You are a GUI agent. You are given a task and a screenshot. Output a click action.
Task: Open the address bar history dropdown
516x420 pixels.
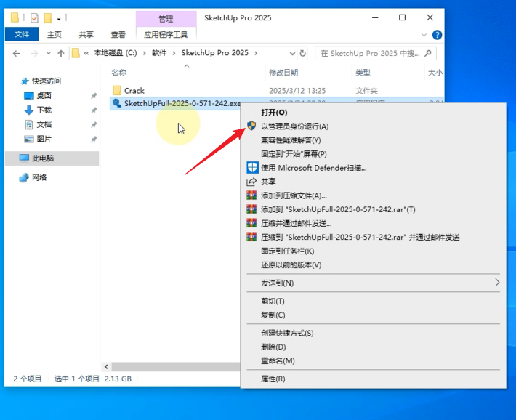292,53
